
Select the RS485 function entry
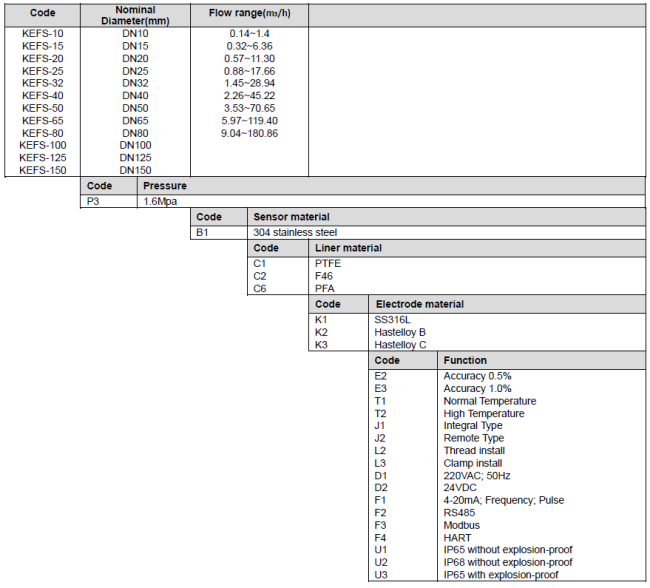[x=461, y=512]
